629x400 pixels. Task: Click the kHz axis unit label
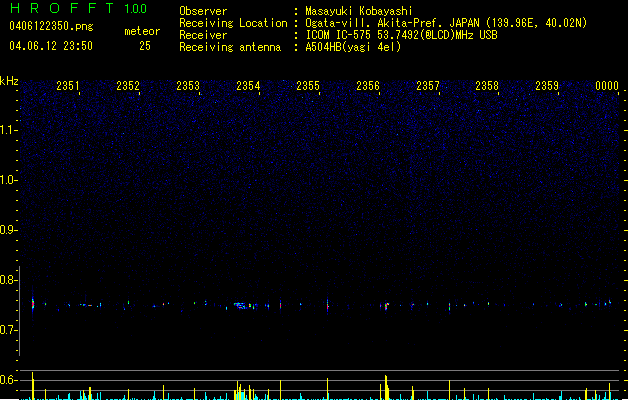tap(9, 81)
